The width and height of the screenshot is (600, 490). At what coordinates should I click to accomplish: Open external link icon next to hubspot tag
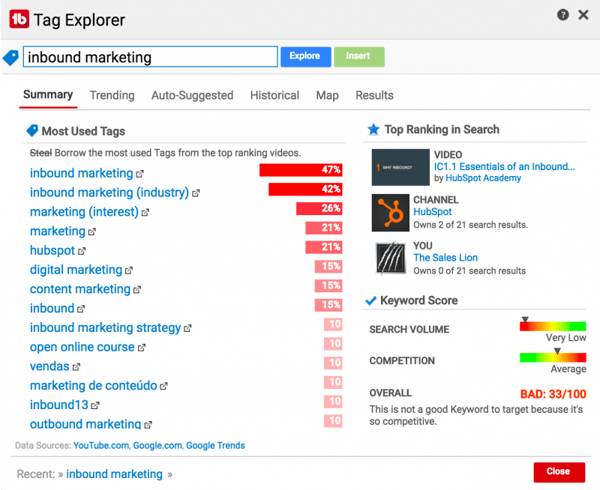[82, 251]
